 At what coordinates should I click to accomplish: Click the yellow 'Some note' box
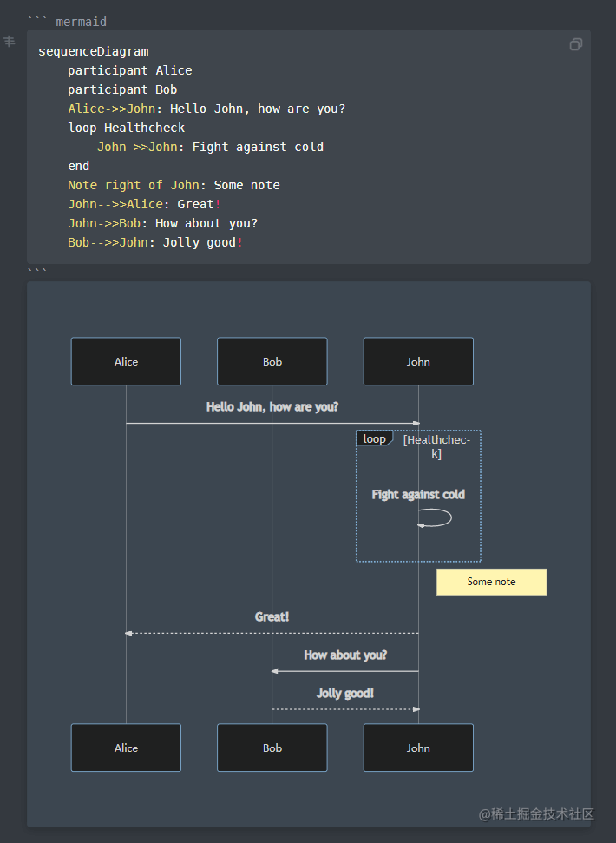coord(491,582)
